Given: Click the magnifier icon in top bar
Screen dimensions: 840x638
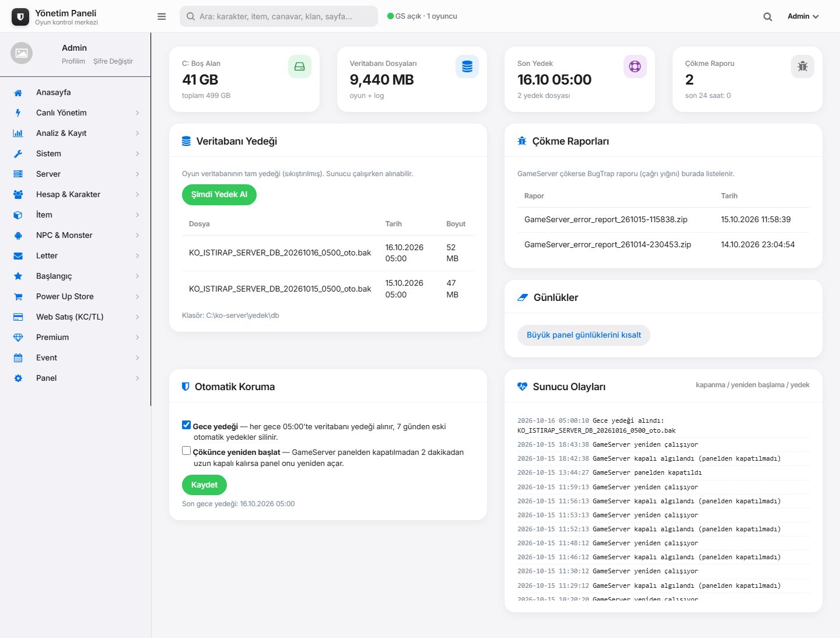Looking at the screenshot, I should 768,17.
